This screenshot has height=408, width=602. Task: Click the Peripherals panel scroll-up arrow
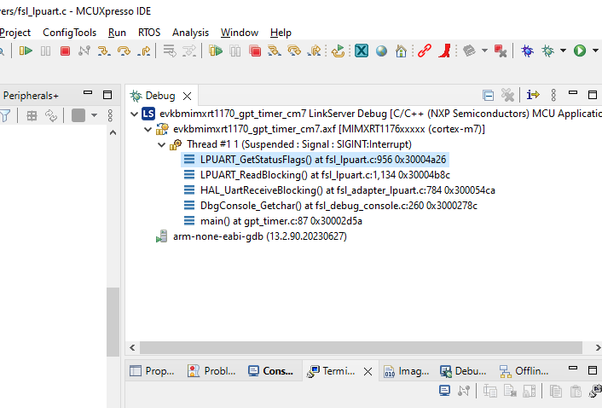click(x=113, y=133)
